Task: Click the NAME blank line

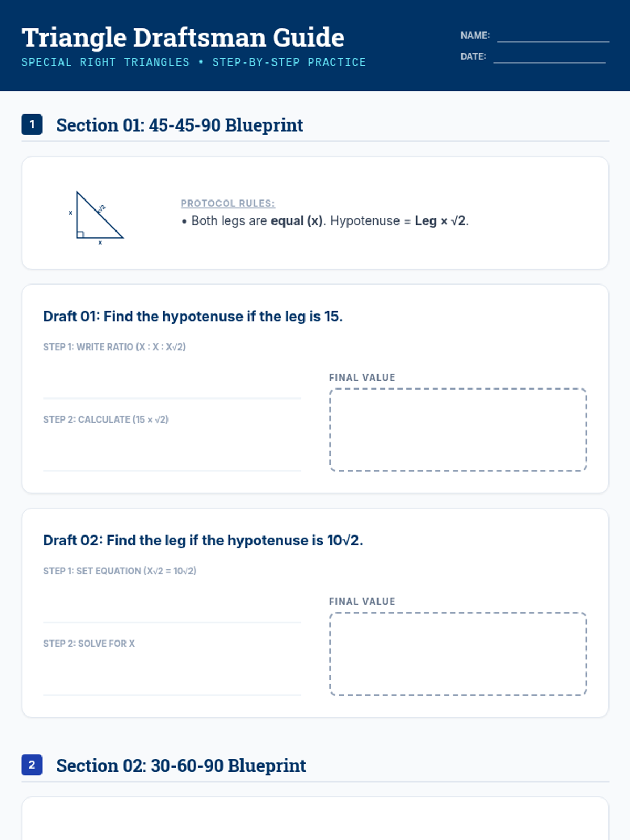Action: pyautogui.click(x=553, y=36)
